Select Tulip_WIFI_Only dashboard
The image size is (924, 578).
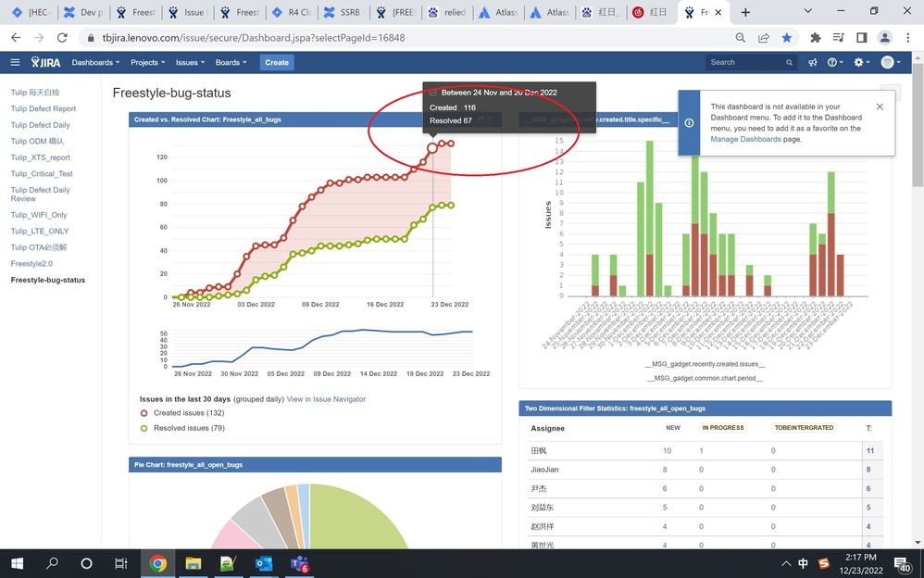38,215
